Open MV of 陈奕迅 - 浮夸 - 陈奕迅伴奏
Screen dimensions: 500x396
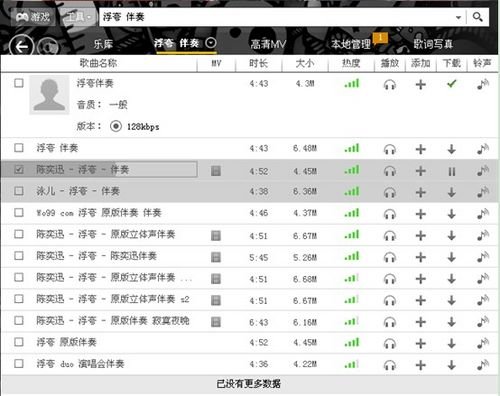[x=216, y=257]
